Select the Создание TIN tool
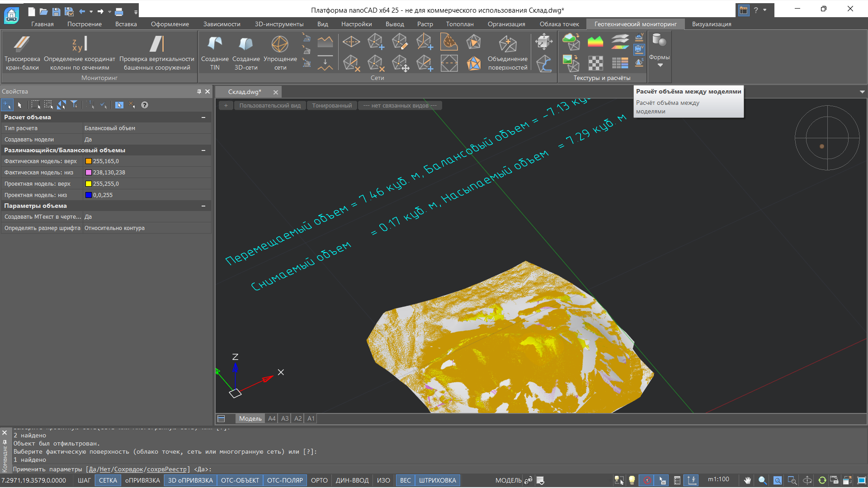Image resolution: width=868 pixels, height=488 pixels. [215, 44]
